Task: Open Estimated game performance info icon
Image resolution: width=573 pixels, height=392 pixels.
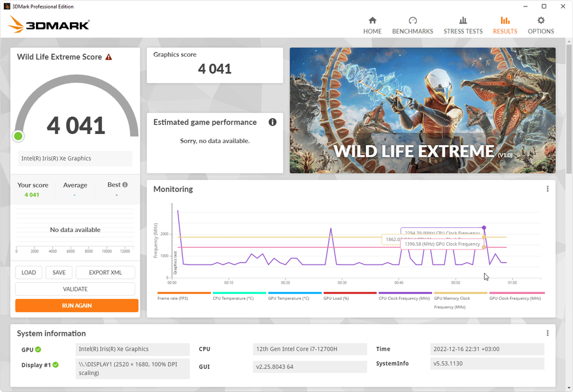Action: coord(272,122)
